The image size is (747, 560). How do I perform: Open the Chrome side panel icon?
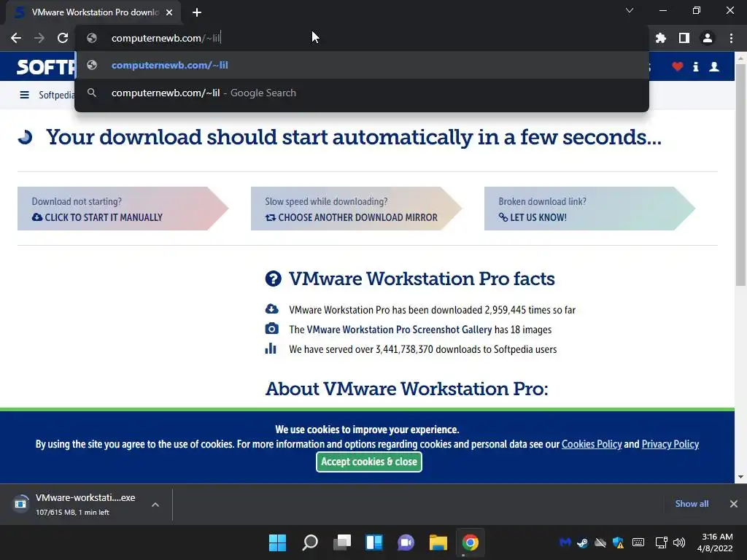click(684, 38)
